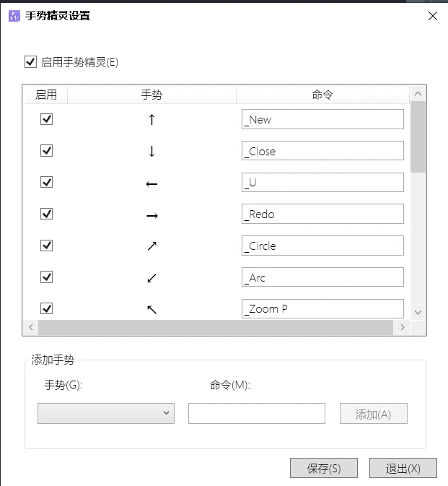Click the list scroll up arrow
Image resolution: width=448 pixels, height=486 pixels.
tap(418, 94)
